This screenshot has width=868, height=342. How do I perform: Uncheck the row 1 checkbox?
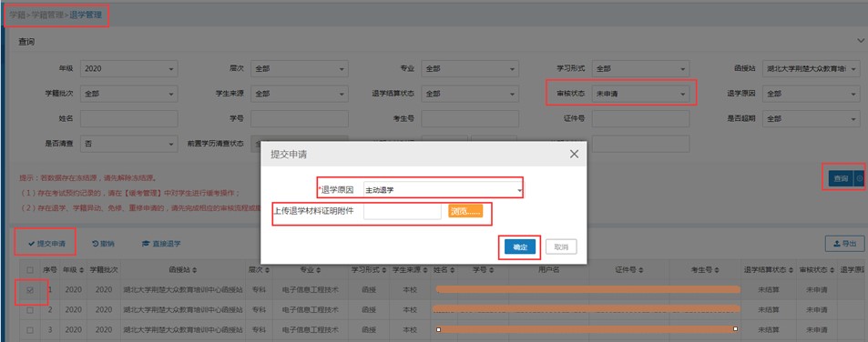click(x=30, y=290)
